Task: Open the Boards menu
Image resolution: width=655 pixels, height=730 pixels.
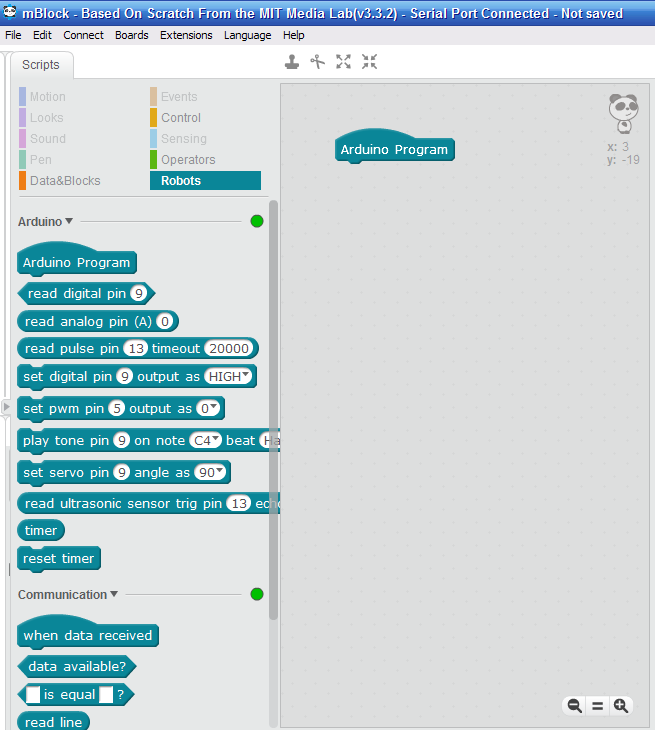Action: pyautogui.click(x=132, y=35)
